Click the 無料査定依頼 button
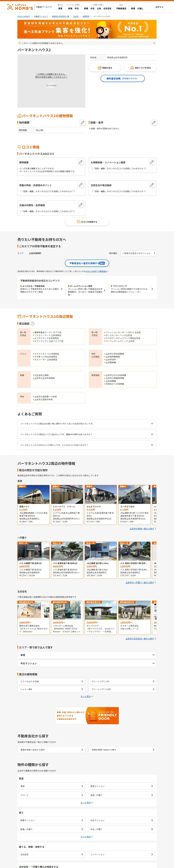 123,79
